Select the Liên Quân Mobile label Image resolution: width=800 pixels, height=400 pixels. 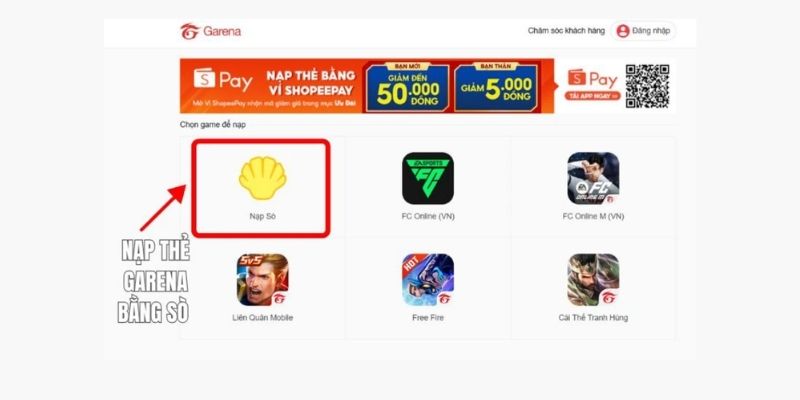click(x=262, y=317)
